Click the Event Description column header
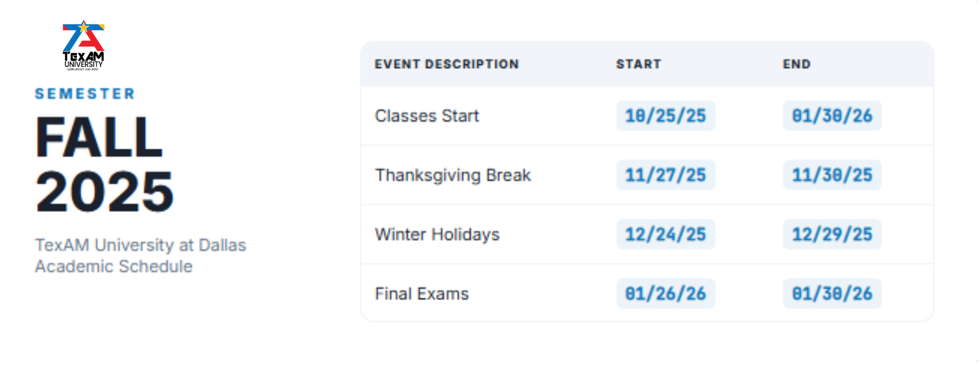This screenshot has width=980, height=365. (x=447, y=64)
